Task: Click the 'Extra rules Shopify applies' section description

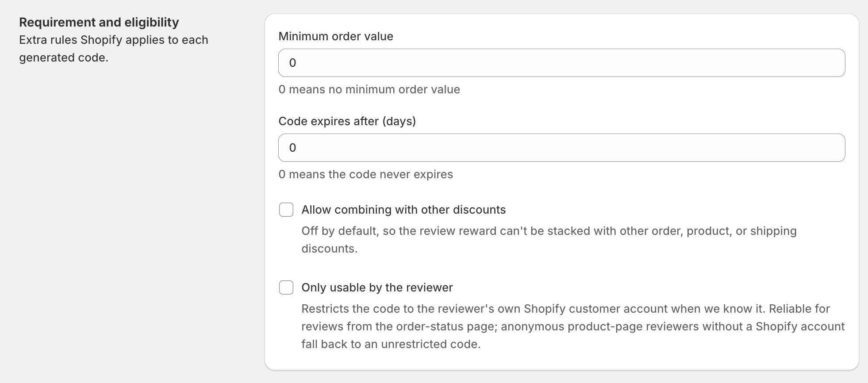Action: (x=114, y=49)
